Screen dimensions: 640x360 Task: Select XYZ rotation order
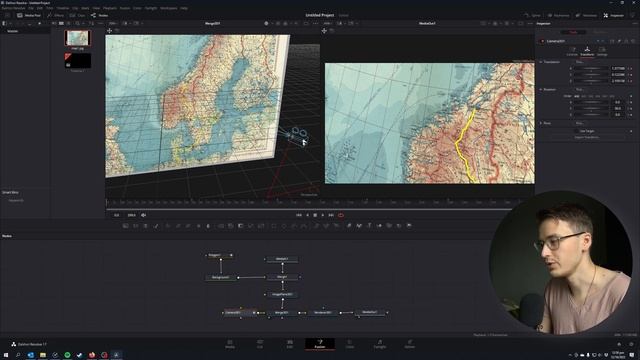click(x=576, y=96)
